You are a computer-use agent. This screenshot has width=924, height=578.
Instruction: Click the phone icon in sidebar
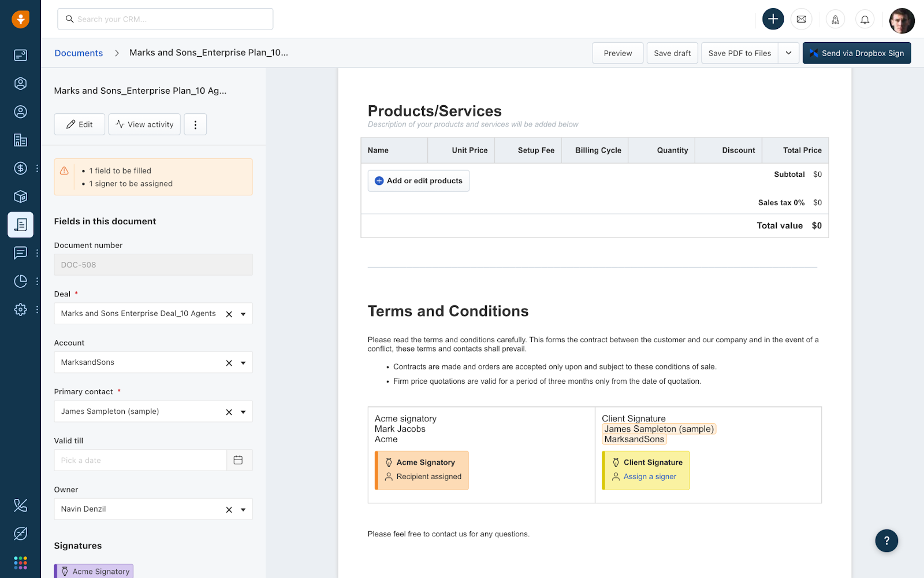pyautogui.click(x=20, y=505)
